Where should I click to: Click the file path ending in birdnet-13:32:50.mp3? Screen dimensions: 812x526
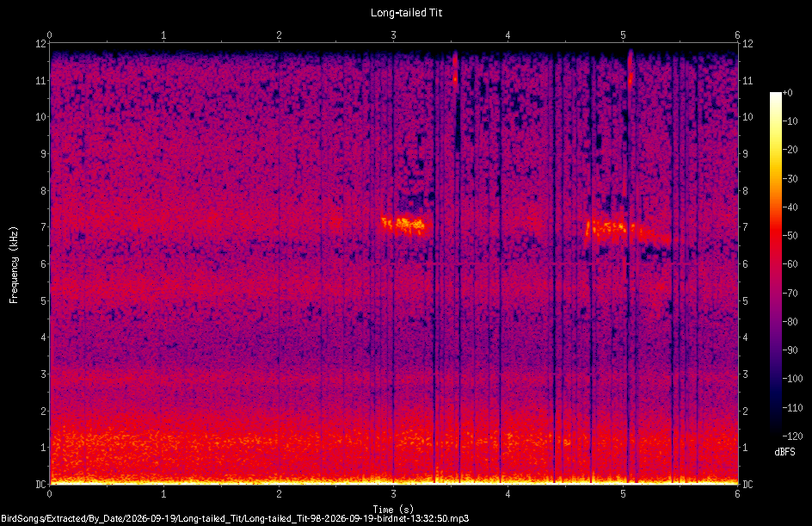[235, 518]
